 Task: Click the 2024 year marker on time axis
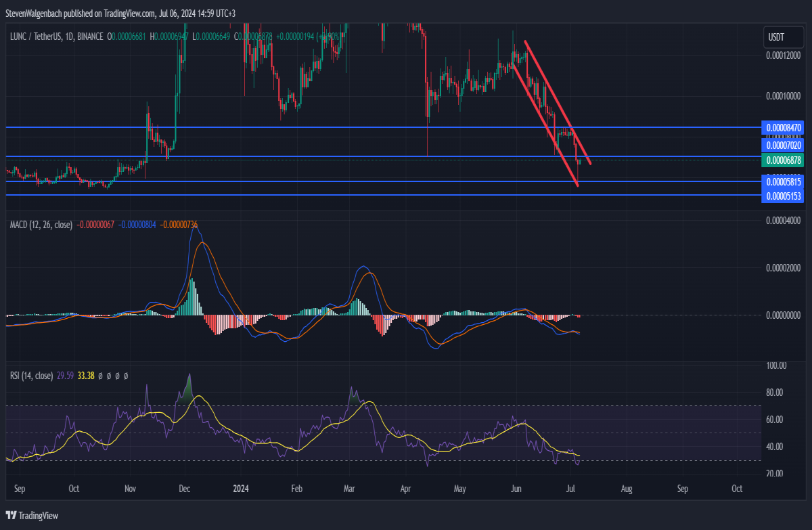[x=241, y=488]
